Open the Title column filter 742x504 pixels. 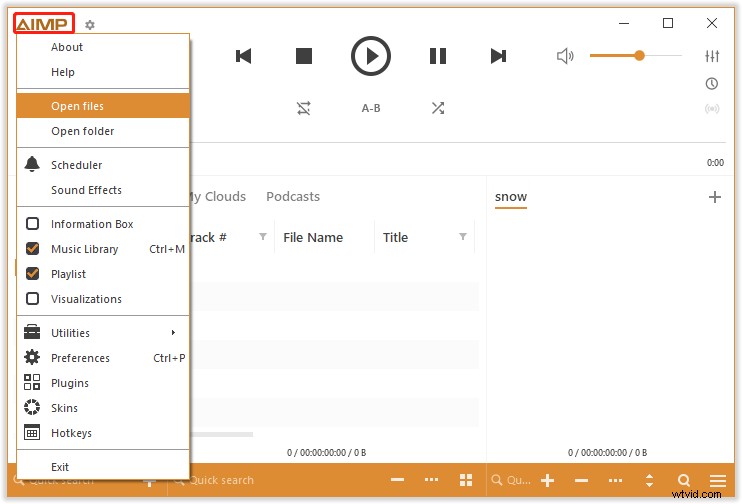463,237
